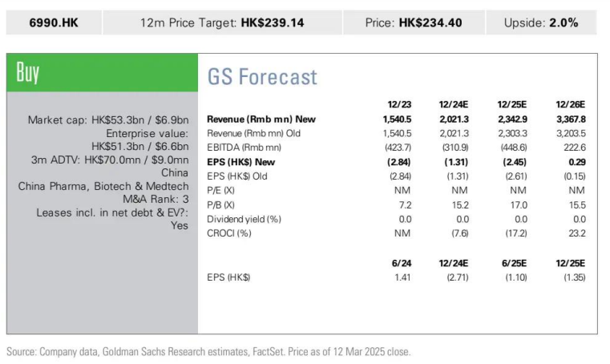This screenshot has width=610, height=364.
Task: Click the P/B (X) row label
Action: [220, 204]
